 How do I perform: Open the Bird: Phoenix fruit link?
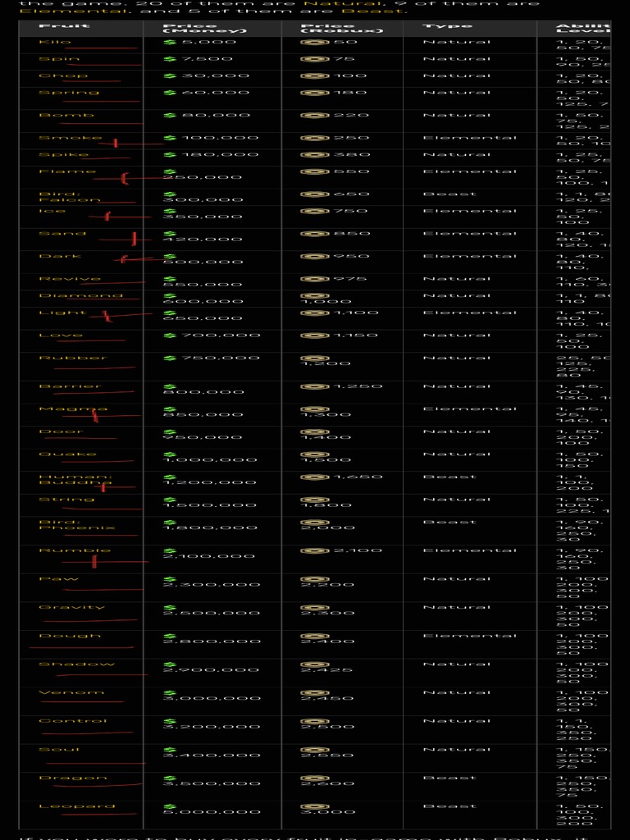pyautogui.click(x=76, y=524)
